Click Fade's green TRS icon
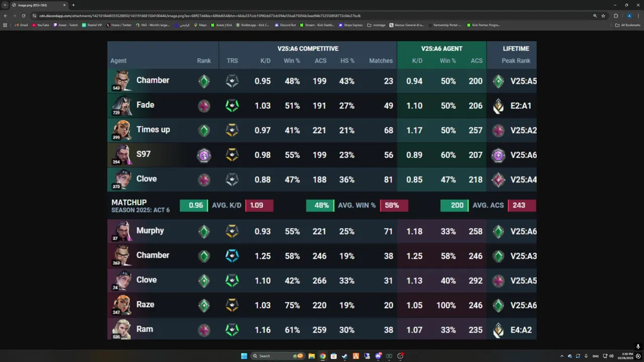Image resolution: width=644 pixels, height=362 pixels. (x=232, y=106)
